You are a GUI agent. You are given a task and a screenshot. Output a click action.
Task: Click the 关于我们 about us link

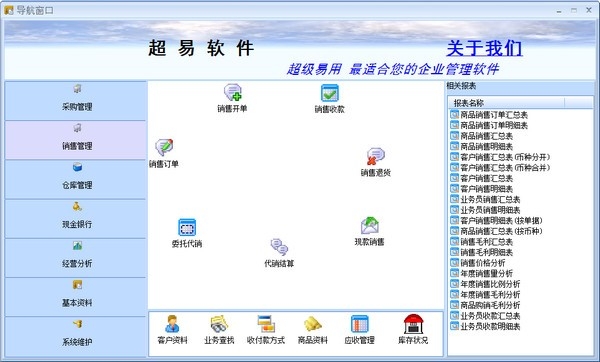[x=484, y=48]
